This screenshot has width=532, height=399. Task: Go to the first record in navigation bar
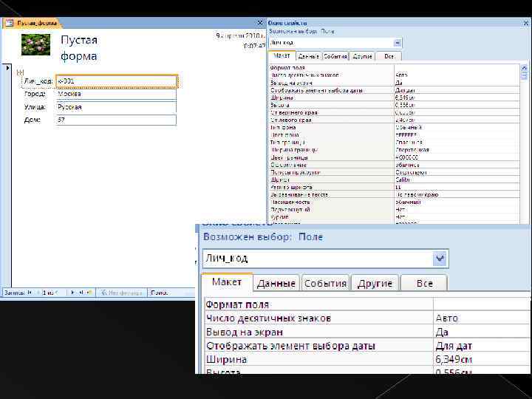click(30, 293)
